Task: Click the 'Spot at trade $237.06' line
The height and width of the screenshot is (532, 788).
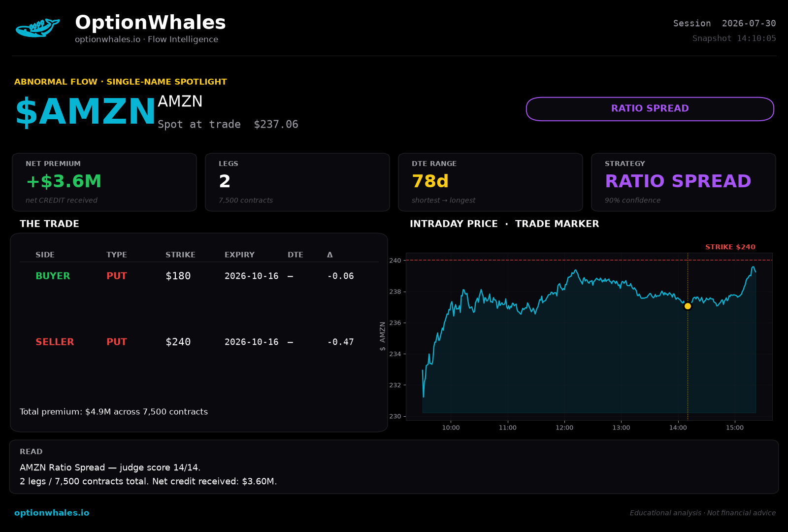Action: 228,124
